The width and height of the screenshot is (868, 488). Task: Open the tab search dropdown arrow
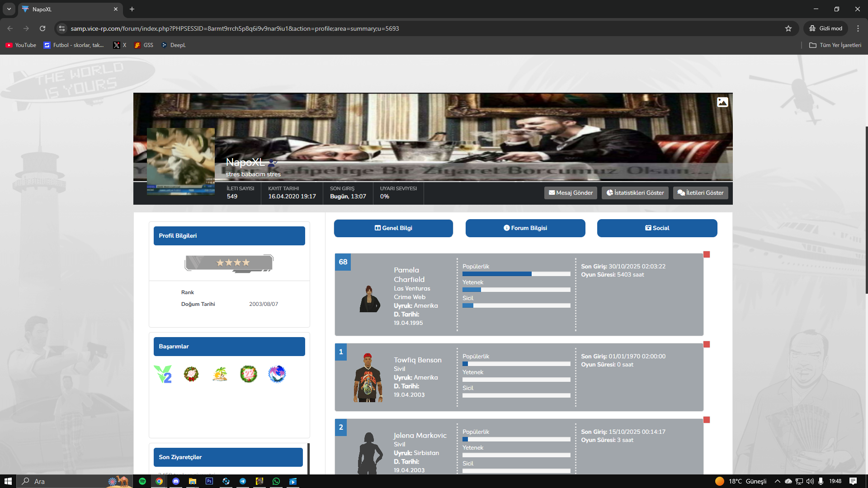point(9,9)
